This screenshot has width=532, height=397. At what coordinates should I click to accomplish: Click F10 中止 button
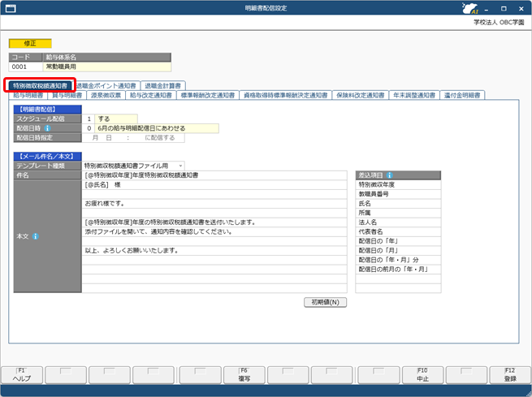(x=422, y=375)
